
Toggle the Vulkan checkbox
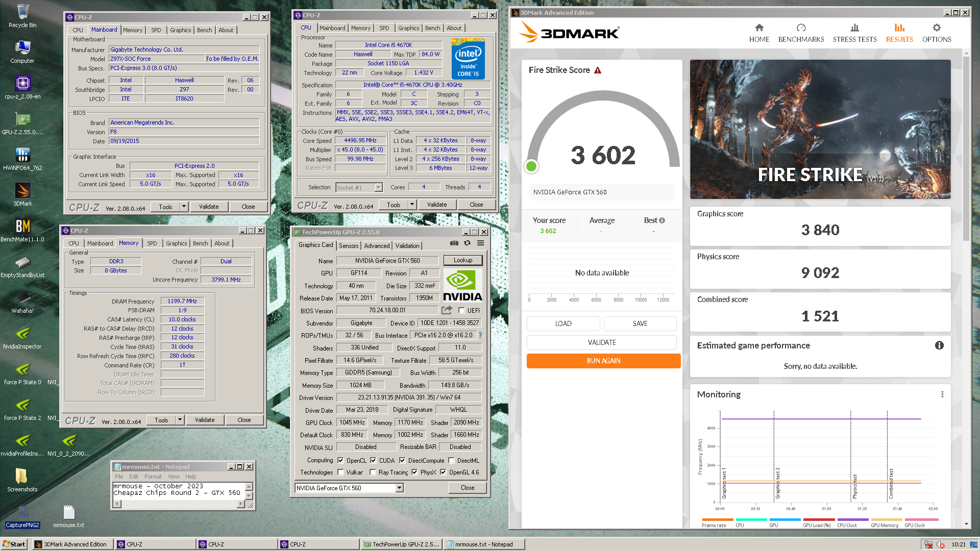[x=340, y=472]
